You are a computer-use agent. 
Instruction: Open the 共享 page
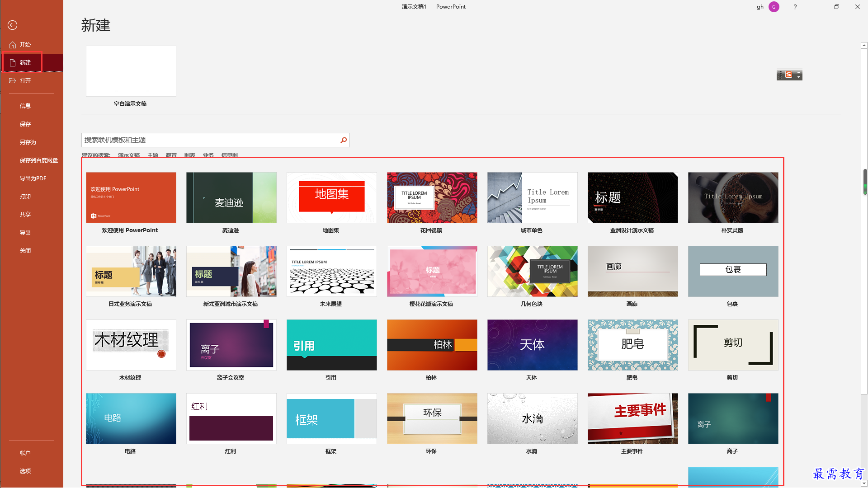[32, 215]
